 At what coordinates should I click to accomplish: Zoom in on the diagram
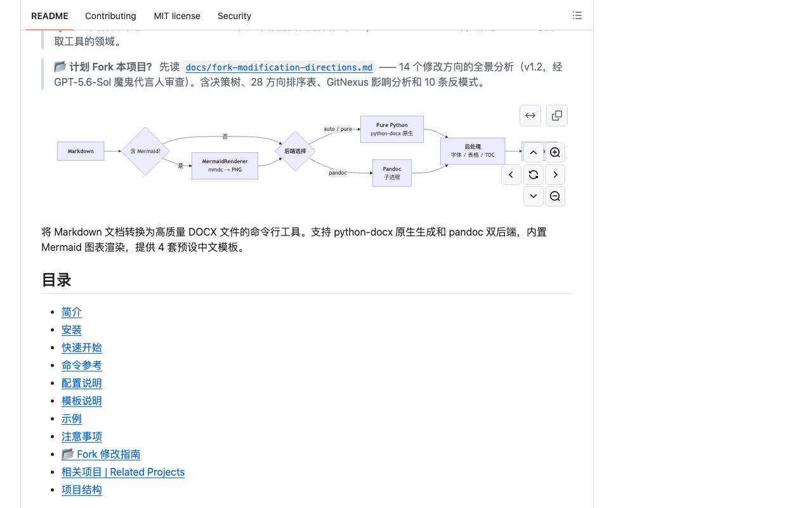click(x=555, y=152)
